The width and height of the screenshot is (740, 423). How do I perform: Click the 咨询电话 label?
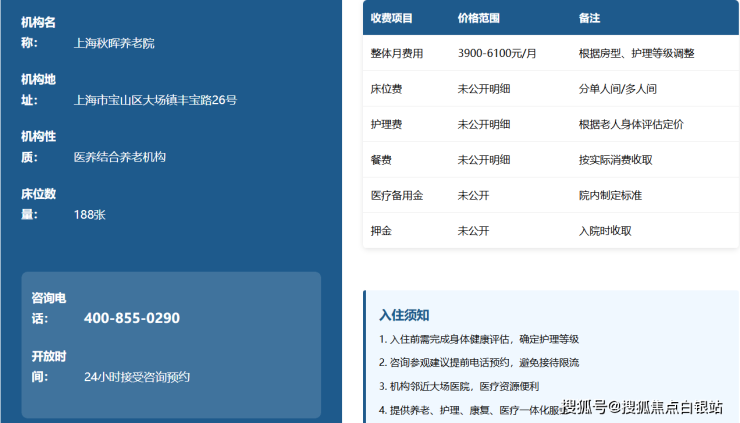click(x=49, y=308)
